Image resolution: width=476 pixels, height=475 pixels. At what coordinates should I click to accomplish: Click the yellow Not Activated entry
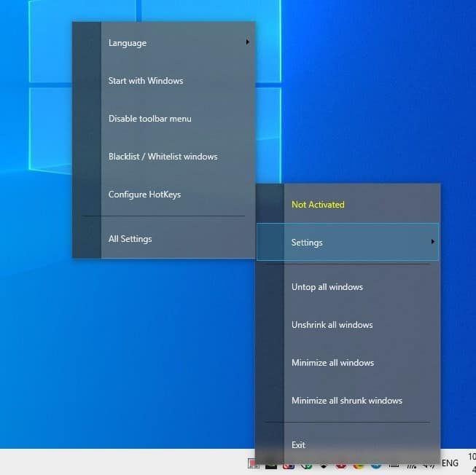tap(348, 205)
